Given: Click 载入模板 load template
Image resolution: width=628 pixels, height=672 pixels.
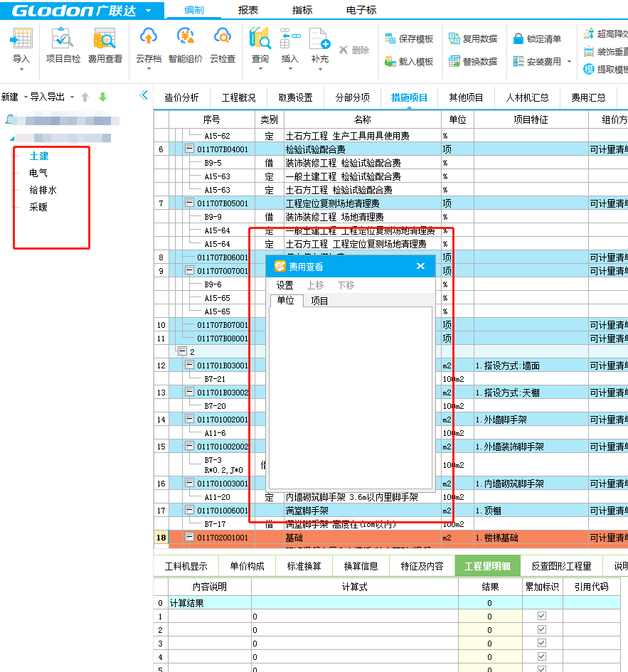Looking at the screenshot, I should coord(410,62).
